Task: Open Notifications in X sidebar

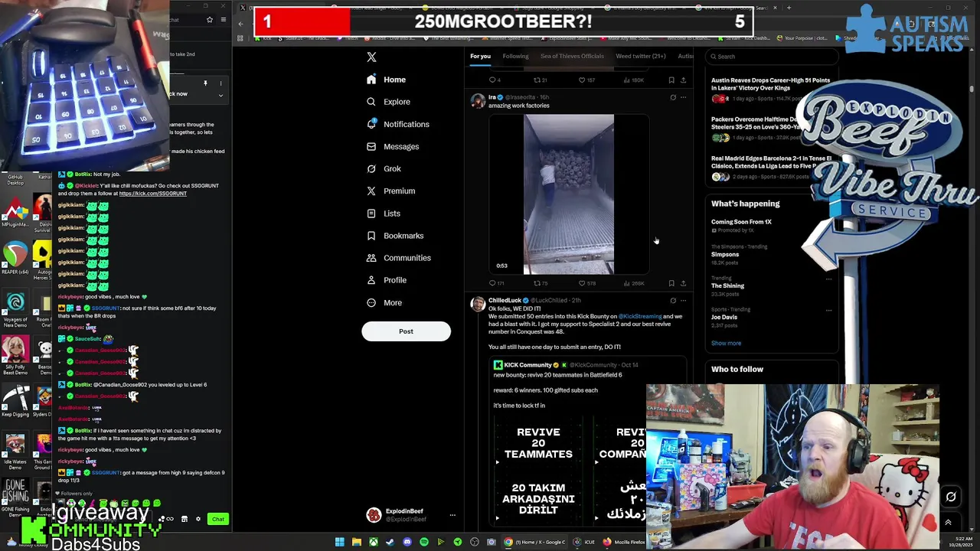Action: click(397, 124)
